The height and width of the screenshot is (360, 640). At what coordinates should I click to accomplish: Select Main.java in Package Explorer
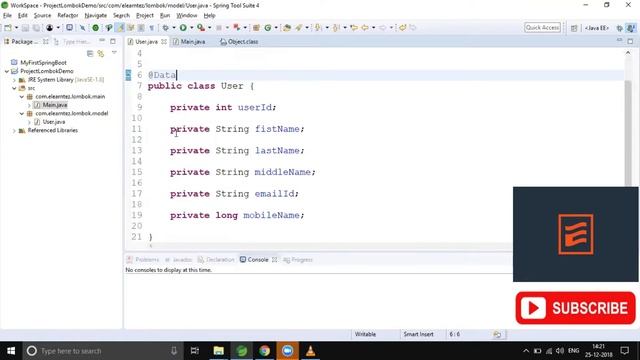click(54, 105)
